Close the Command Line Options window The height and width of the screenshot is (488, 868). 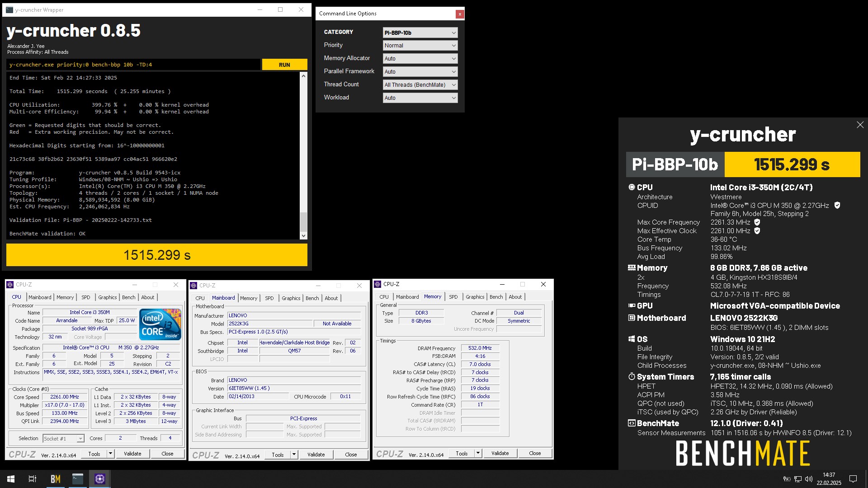click(460, 14)
